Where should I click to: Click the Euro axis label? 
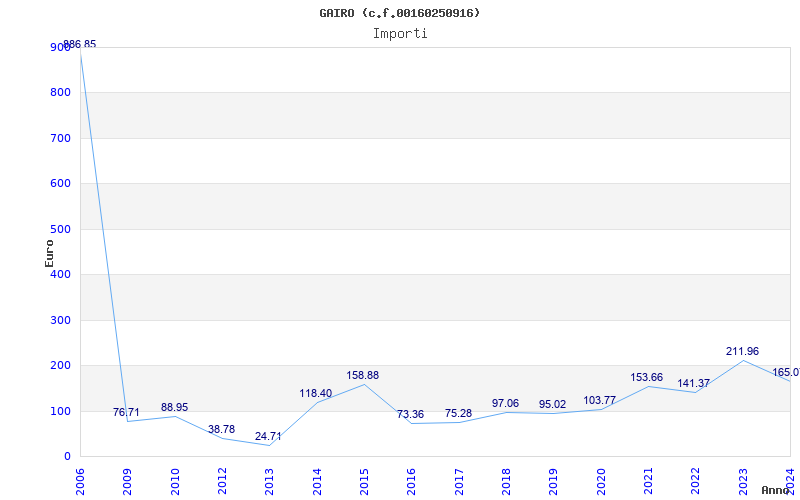coord(49,253)
